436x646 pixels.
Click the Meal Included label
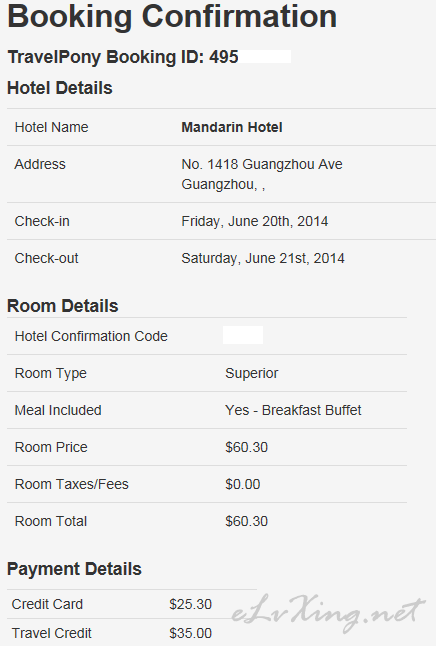click(58, 410)
